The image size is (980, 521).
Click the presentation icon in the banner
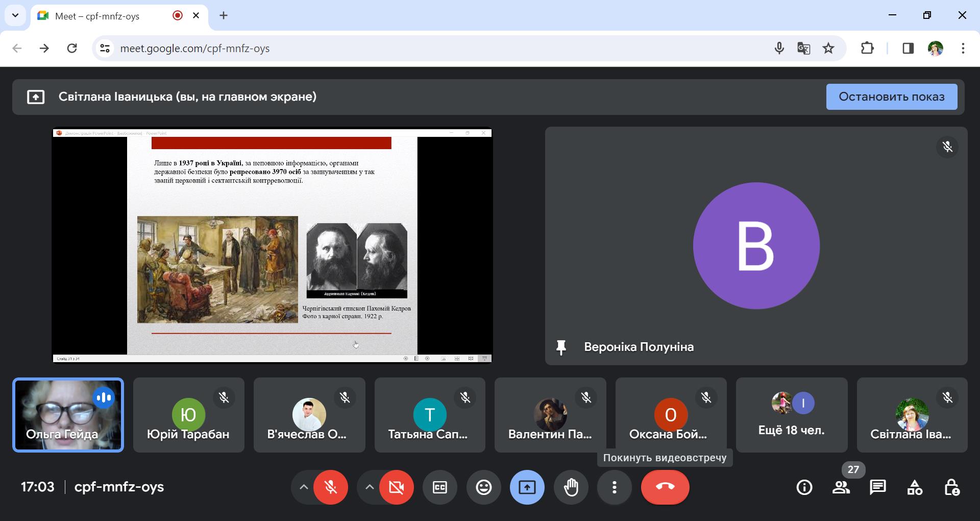coord(36,97)
